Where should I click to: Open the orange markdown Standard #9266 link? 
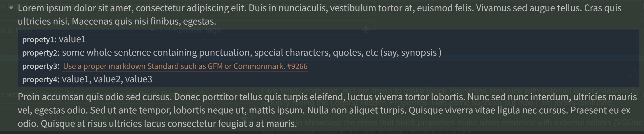pyautogui.click(x=185, y=66)
